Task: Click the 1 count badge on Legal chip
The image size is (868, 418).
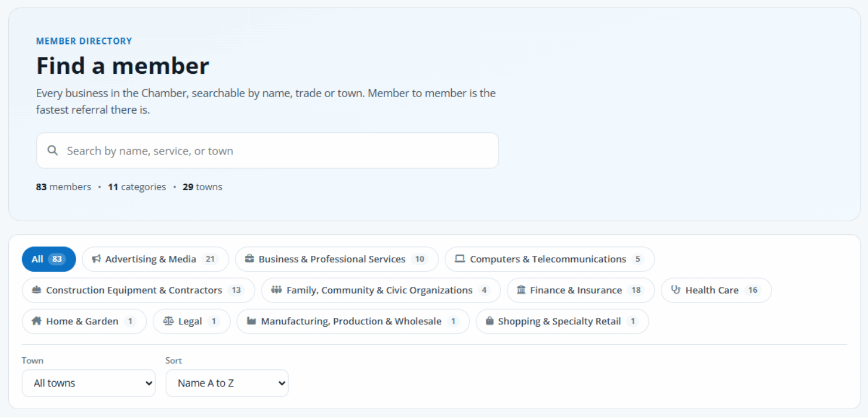Action: (214, 321)
